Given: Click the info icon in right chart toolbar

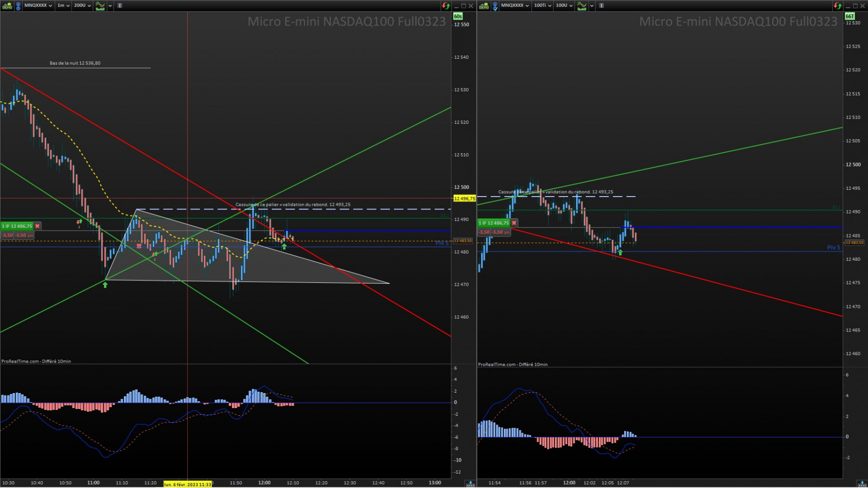Looking at the screenshot, I should click(x=601, y=6).
